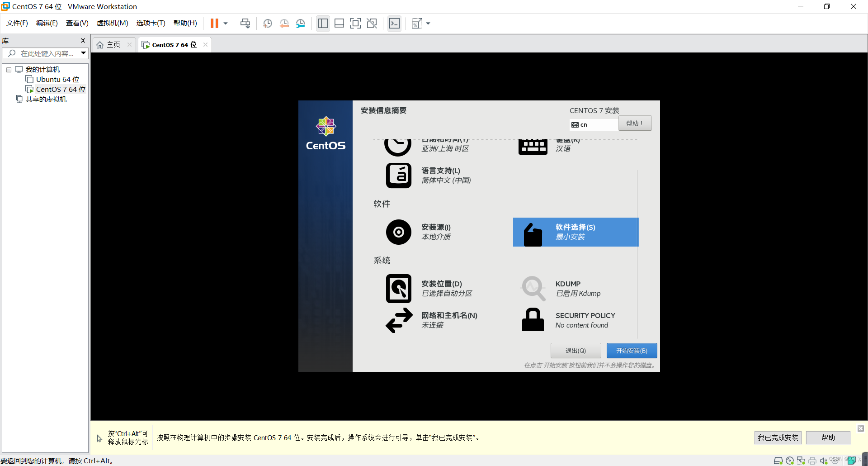
Task: Select the Ubuntu 64 位 virtual machine
Action: click(x=57, y=80)
